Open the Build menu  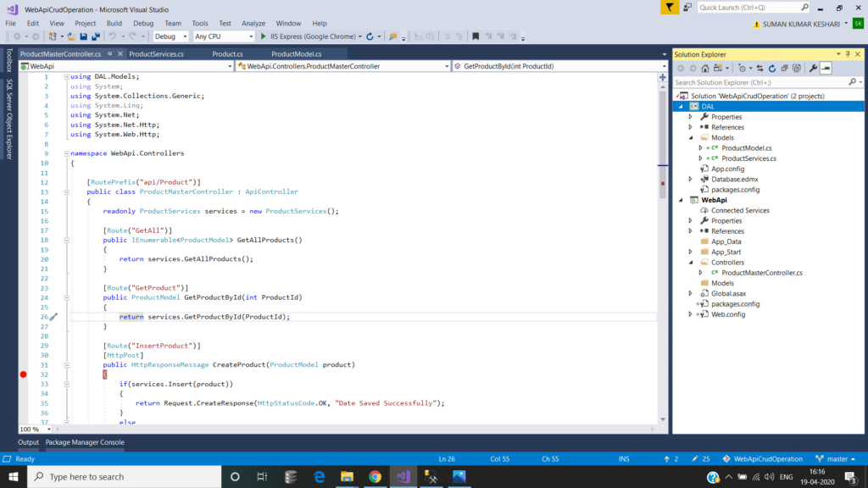114,23
